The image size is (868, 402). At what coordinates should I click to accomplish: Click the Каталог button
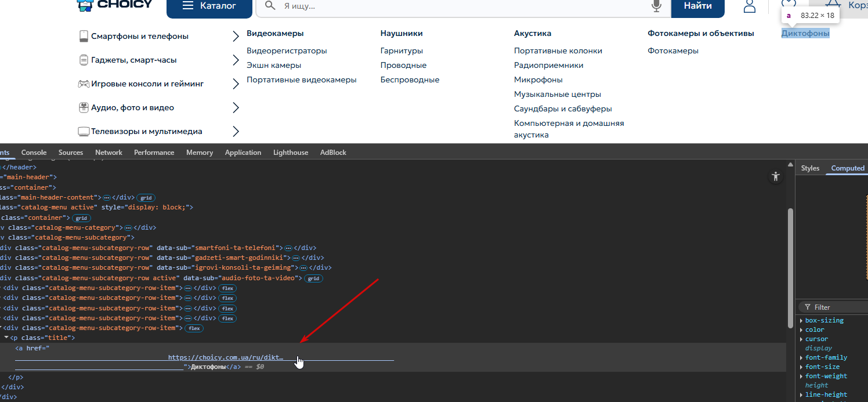point(209,8)
